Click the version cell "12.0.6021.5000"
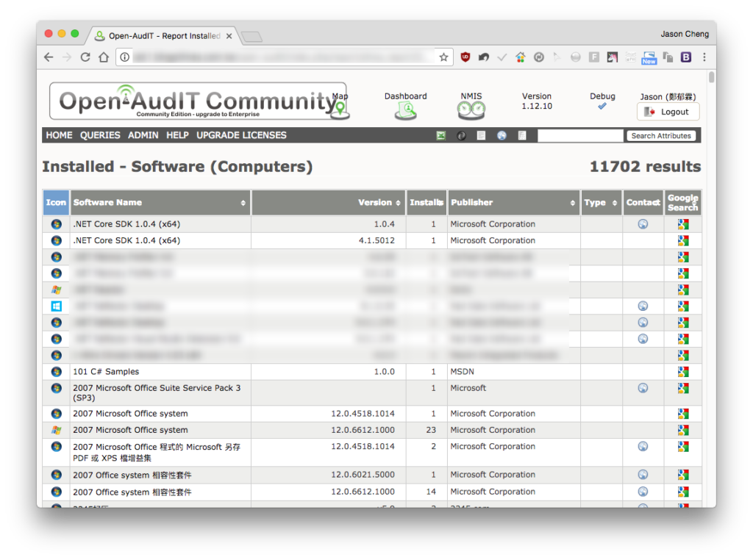753x560 pixels. [x=363, y=475]
